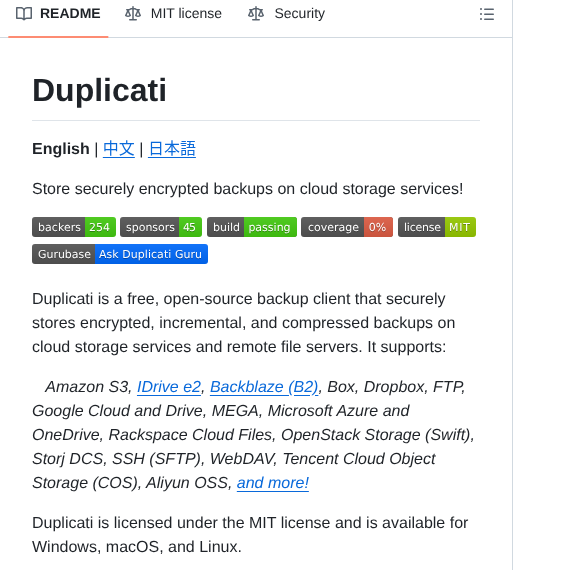
Task: Click 'Duplicati is a free, open-source' paragraph
Action: coord(244,323)
